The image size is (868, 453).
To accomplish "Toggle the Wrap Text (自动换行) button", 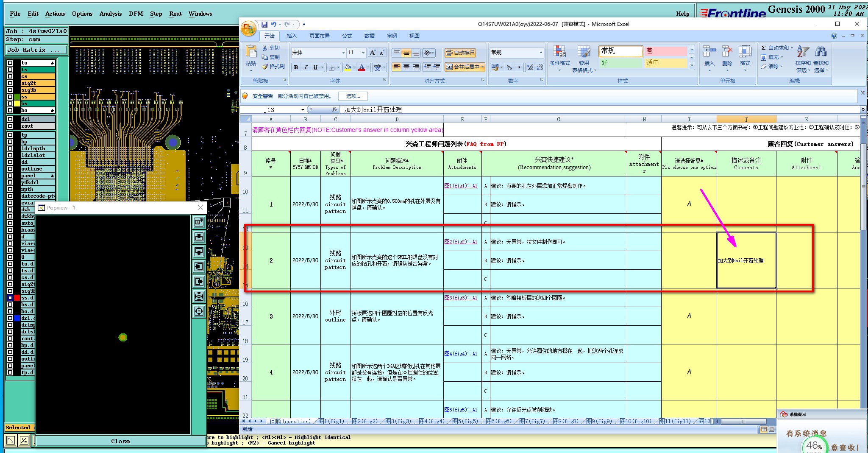I will click(x=460, y=53).
